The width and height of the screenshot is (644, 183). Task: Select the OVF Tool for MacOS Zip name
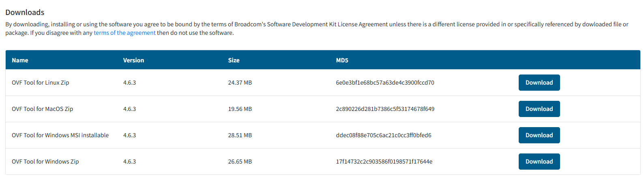(42, 109)
